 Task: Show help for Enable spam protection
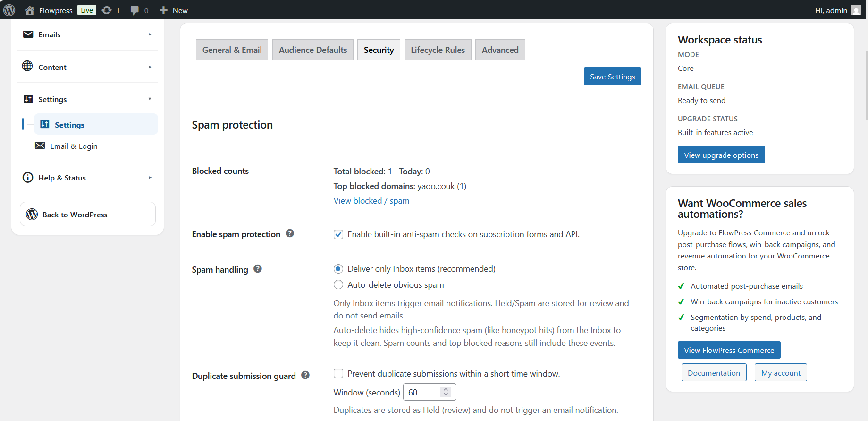pos(290,233)
